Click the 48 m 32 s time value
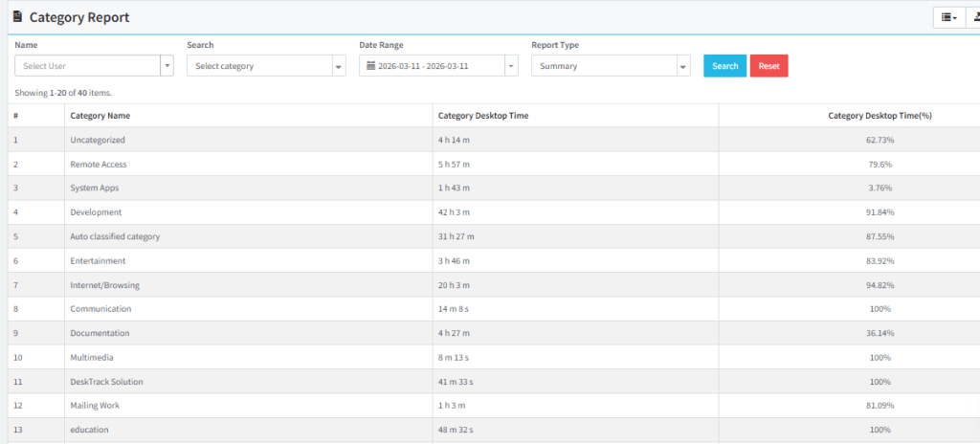 [456, 430]
